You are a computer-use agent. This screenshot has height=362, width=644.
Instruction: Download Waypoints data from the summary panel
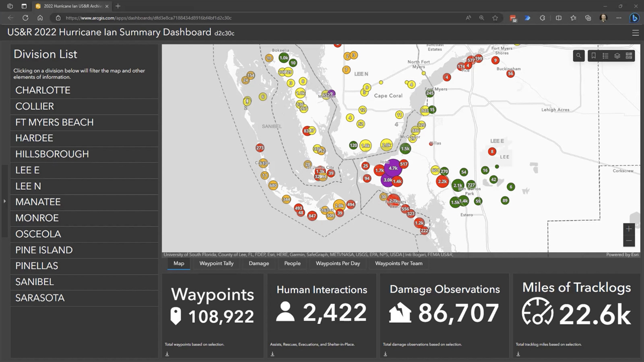pyautogui.click(x=167, y=353)
